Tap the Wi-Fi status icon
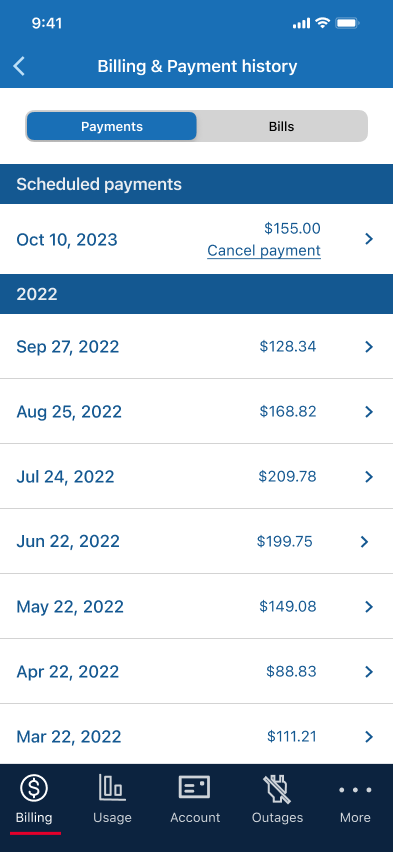The height and width of the screenshot is (852, 393). (322, 23)
